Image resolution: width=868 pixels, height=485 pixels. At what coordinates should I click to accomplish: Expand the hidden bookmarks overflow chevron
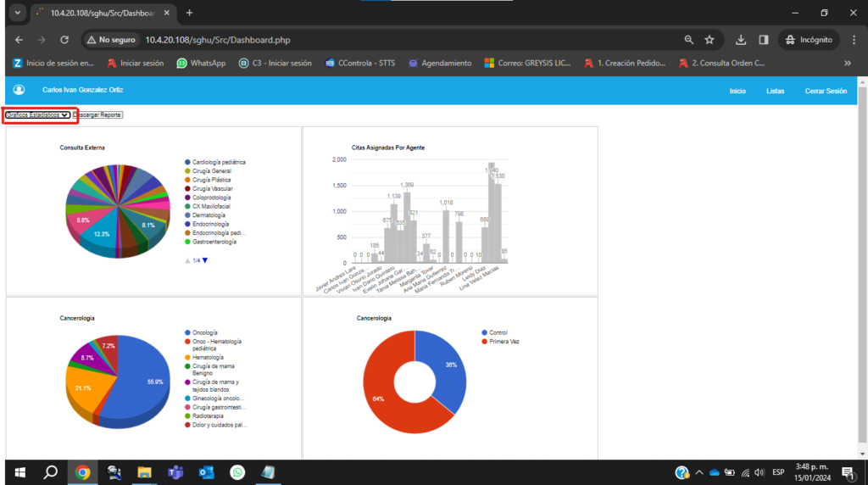(847, 63)
